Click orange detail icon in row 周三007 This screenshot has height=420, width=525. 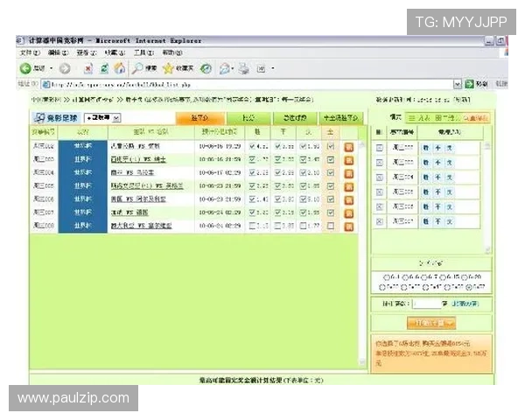click(349, 213)
